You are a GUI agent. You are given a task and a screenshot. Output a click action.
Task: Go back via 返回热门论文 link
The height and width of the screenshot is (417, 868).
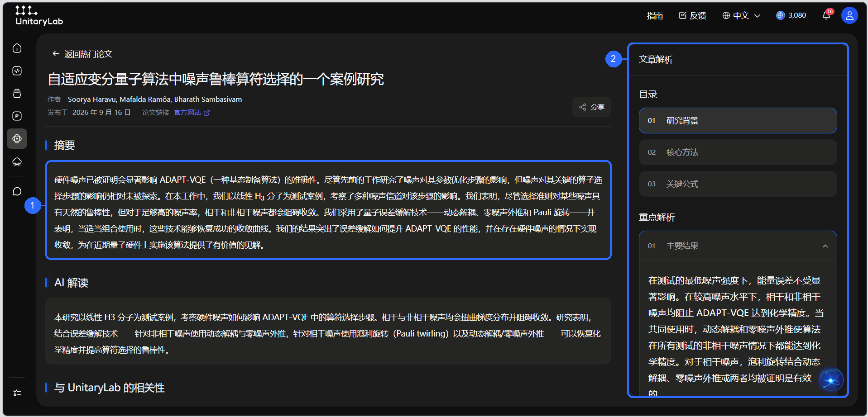pyautogui.click(x=82, y=54)
